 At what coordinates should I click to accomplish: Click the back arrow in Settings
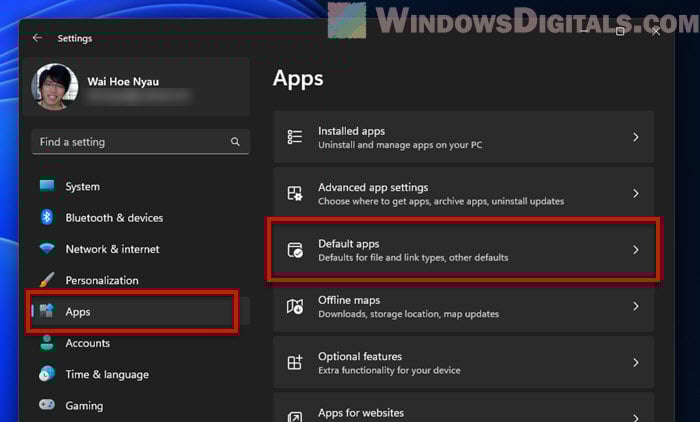click(37, 38)
